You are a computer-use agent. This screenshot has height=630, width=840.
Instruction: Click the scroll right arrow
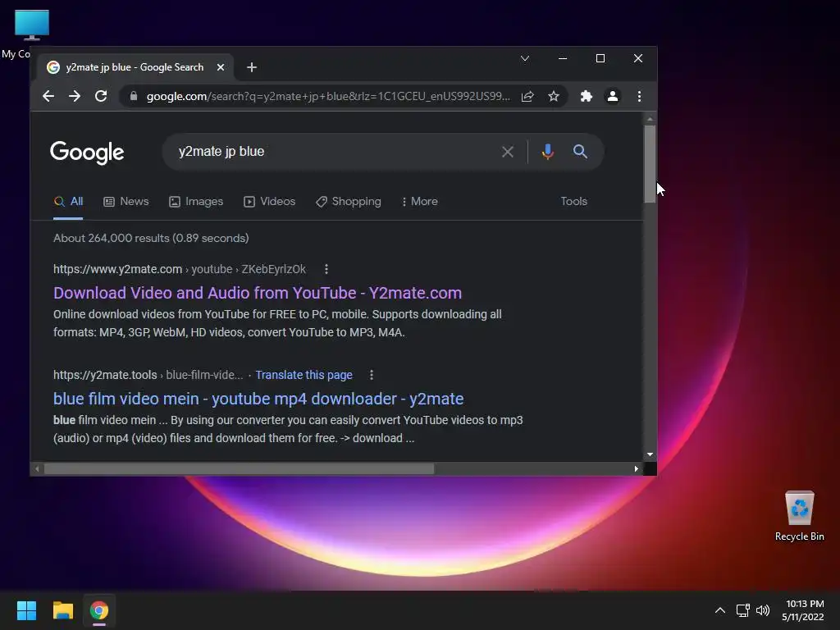point(636,468)
